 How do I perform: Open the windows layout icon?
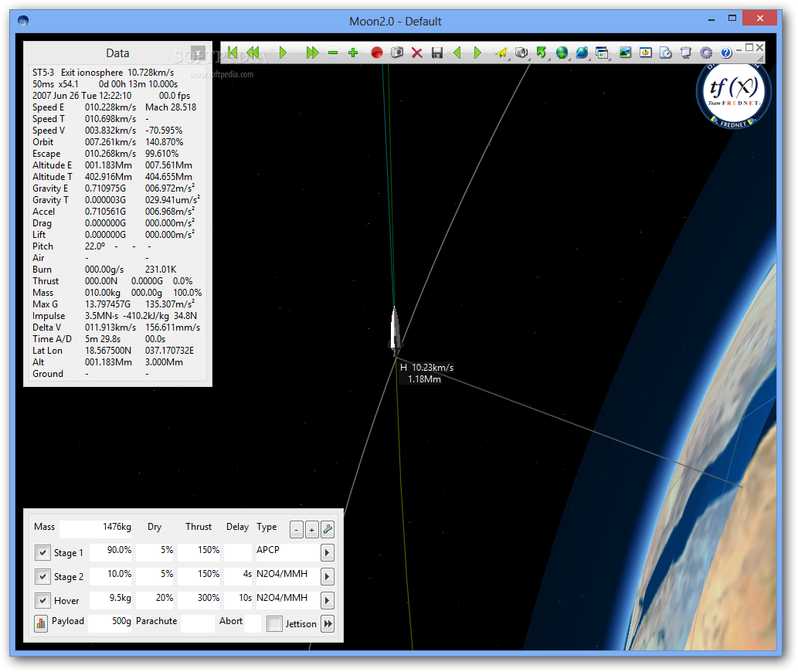[x=602, y=53]
